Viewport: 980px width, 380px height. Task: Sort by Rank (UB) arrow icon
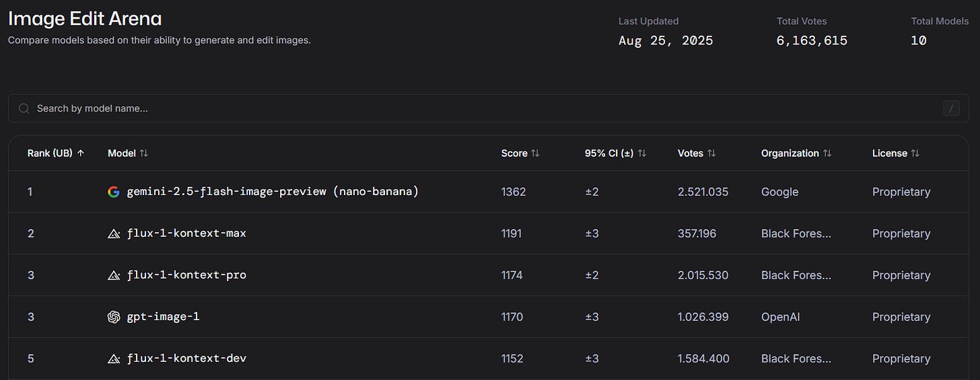(81, 153)
